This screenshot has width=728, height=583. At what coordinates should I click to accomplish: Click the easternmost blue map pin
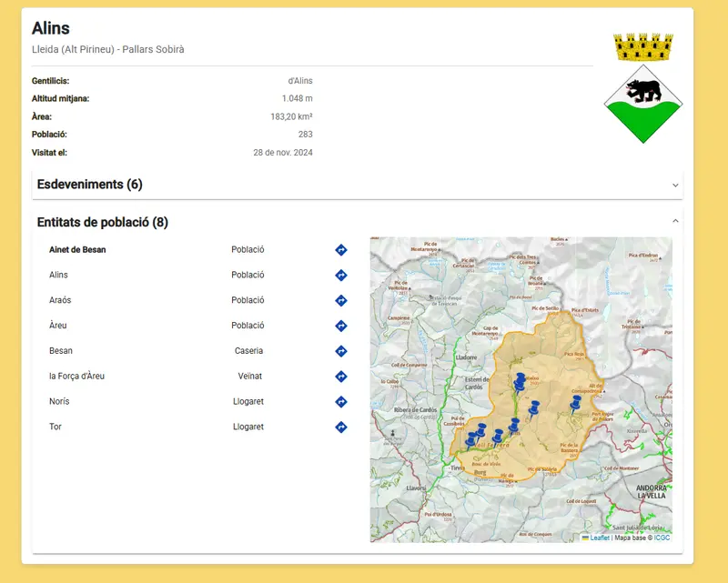click(x=575, y=405)
